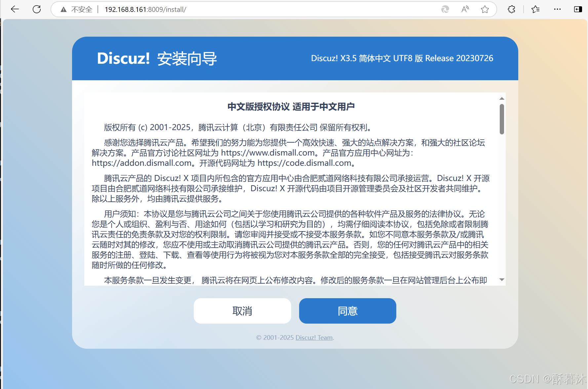
Task: Go back using the browser back arrow
Action: [x=15, y=9]
